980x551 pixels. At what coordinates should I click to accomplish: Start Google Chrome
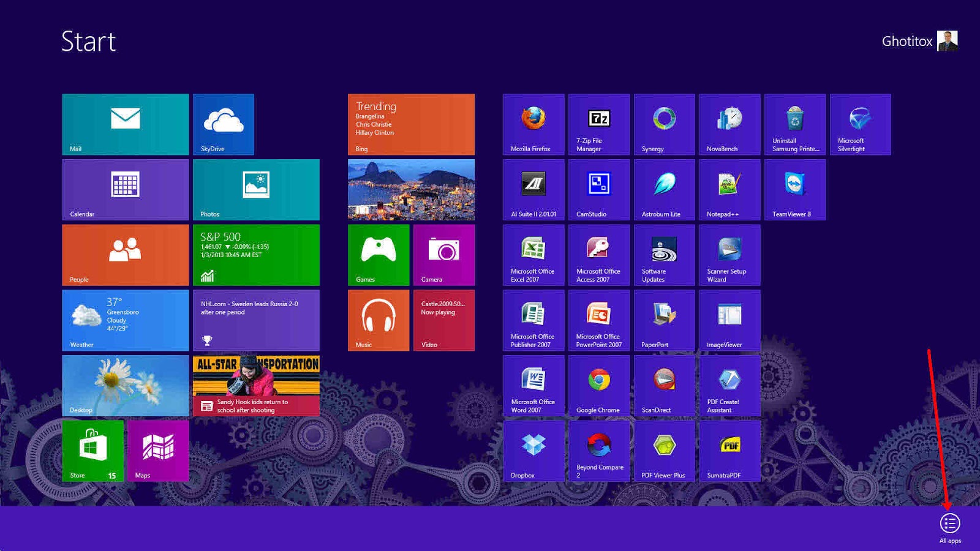pyautogui.click(x=598, y=386)
